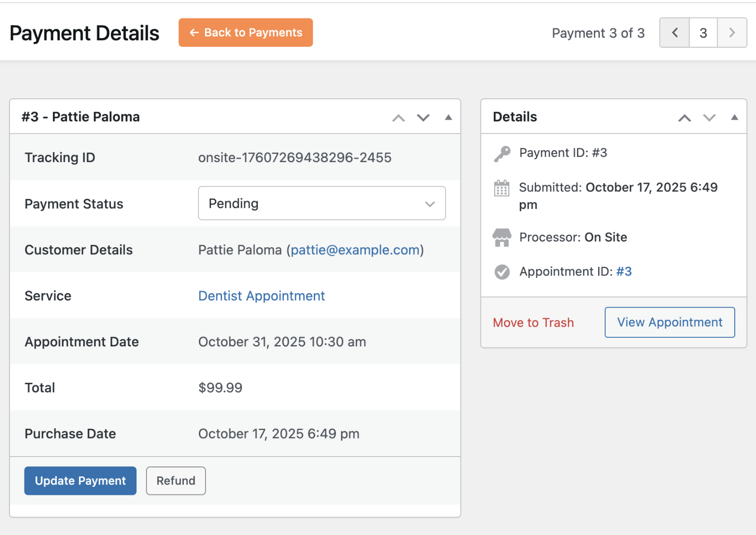Click the storefront icon beside Processor
Image resolution: width=756 pixels, height=535 pixels.
tap(502, 237)
